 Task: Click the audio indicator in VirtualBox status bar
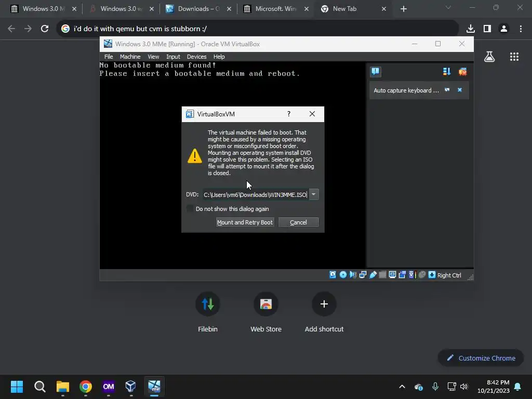(353, 275)
